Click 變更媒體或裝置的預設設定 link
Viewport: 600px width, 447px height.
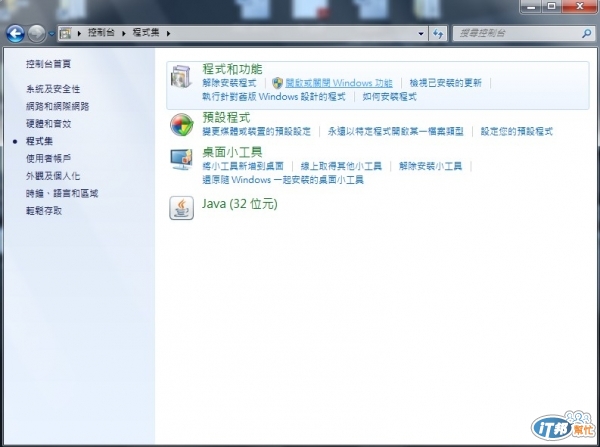(x=256, y=132)
